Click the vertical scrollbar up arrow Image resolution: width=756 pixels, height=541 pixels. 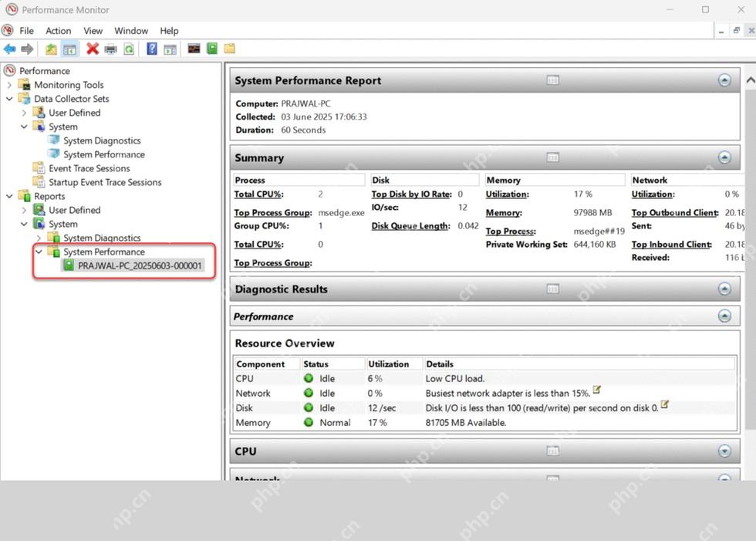click(x=750, y=80)
